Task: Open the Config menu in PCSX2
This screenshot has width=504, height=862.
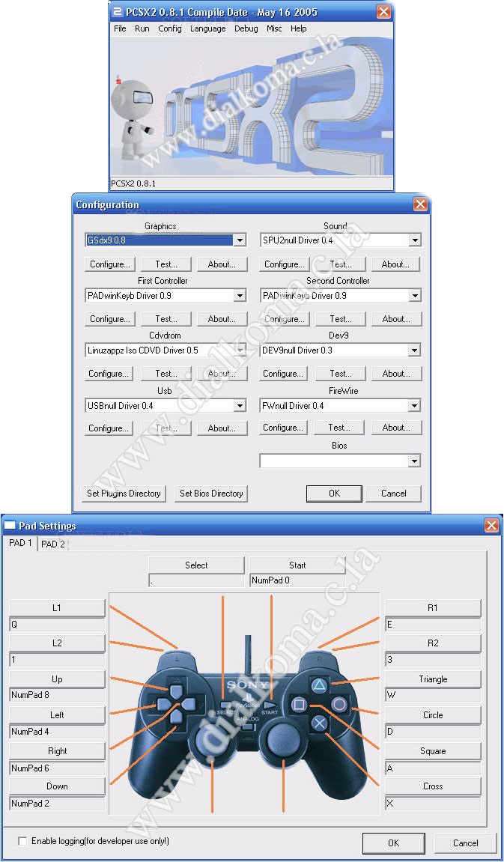Action: click(x=170, y=28)
